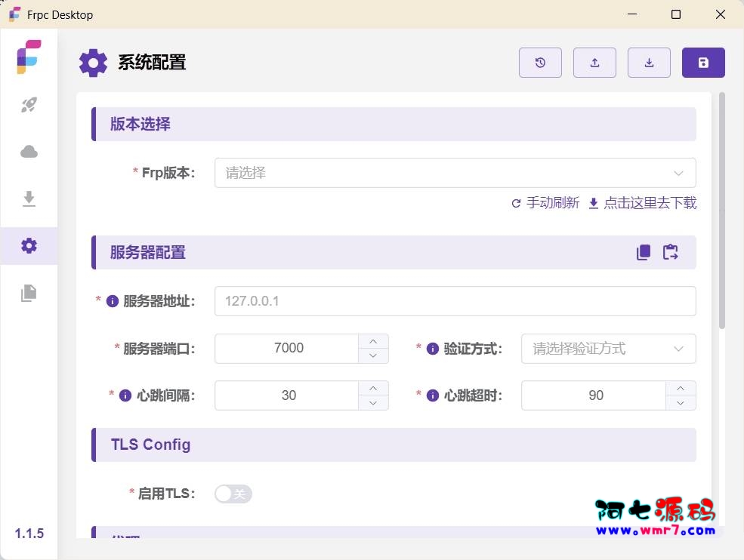Paste server configuration from clipboard
This screenshot has width=744, height=560.
(x=671, y=252)
